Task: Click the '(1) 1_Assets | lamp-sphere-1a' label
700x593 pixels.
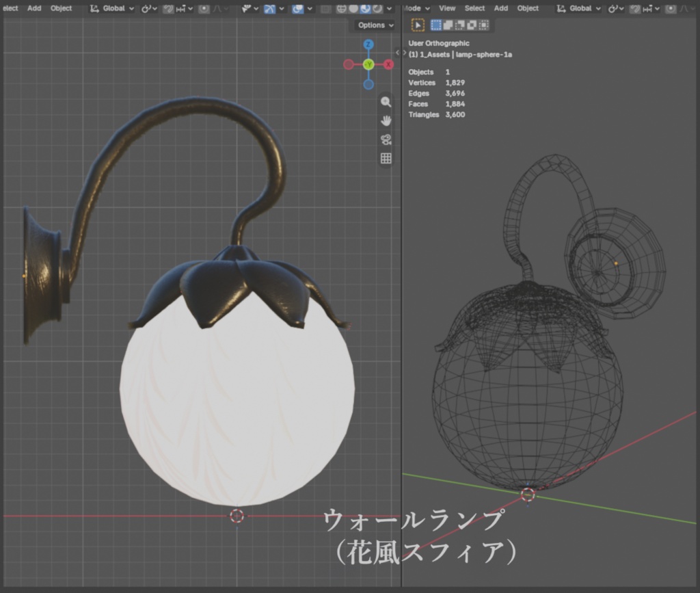Action: point(460,55)
